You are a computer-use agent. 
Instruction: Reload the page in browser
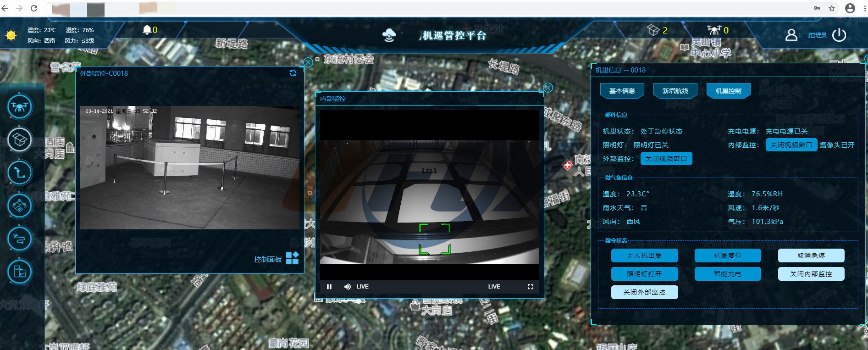tap(34, 8)
